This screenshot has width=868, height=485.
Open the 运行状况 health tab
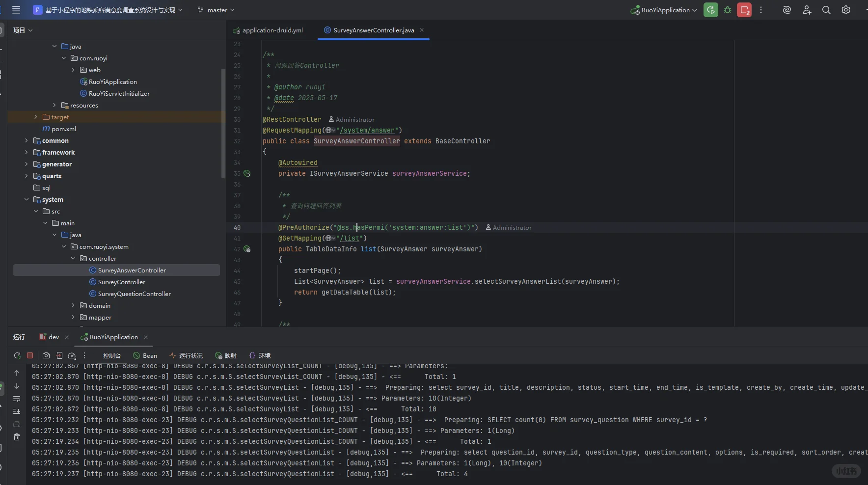[186, 355]
